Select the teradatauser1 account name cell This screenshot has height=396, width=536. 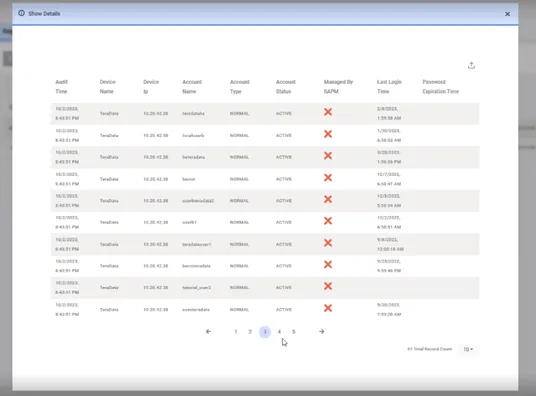pyautogui.click(x=197, y=245)
